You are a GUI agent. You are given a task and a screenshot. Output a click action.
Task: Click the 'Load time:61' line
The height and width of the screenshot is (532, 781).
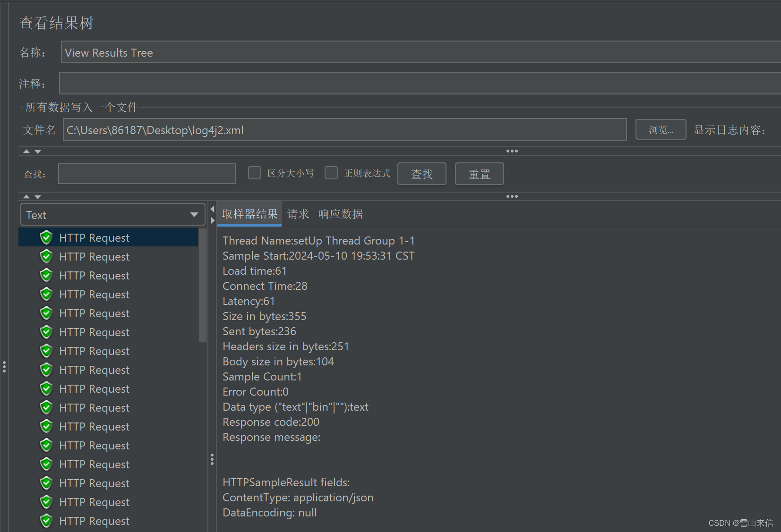pyautogui.click(x=255, y=271)
